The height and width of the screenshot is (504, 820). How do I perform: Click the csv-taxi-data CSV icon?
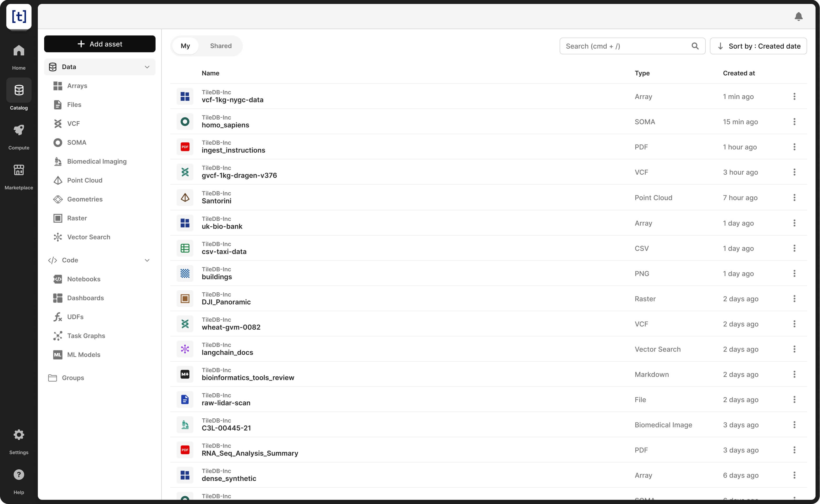185,248
